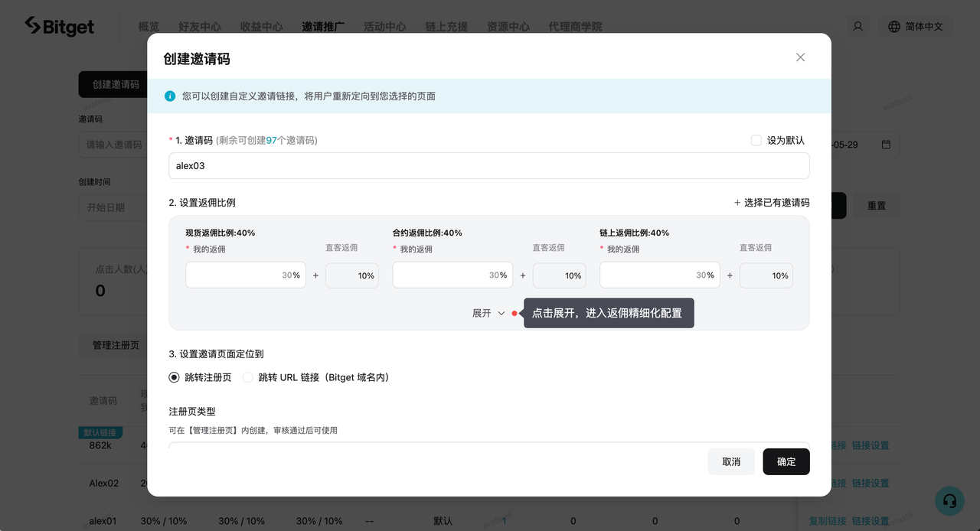Open the 资源中心 nav menu item
Image resolution: width=980 pixels, height=531 pixels.
pos(508,26)
